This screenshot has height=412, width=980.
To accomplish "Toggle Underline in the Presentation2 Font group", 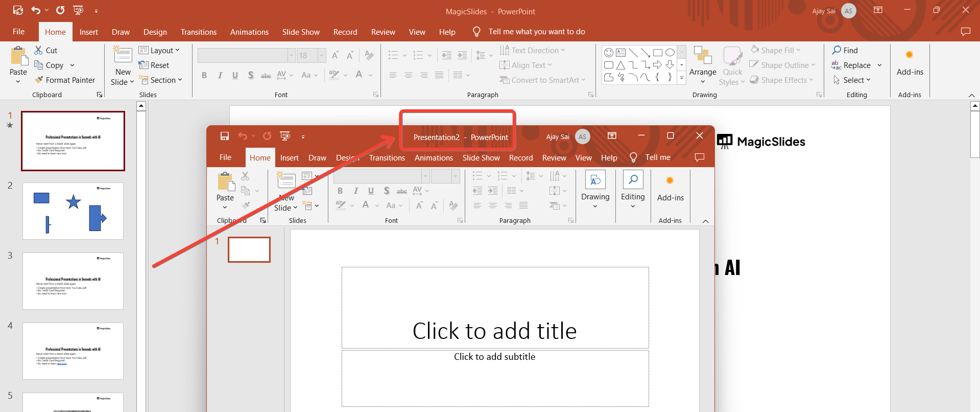I will [x=371, y=191].
